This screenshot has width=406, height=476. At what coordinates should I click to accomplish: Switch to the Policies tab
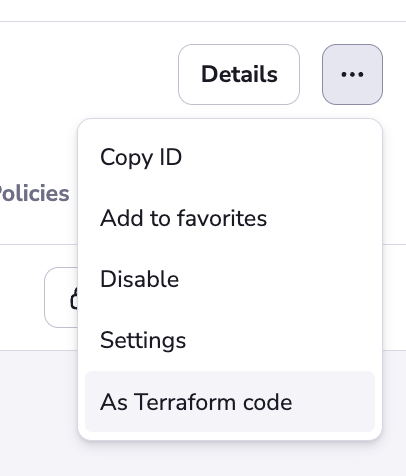[34, 194]
